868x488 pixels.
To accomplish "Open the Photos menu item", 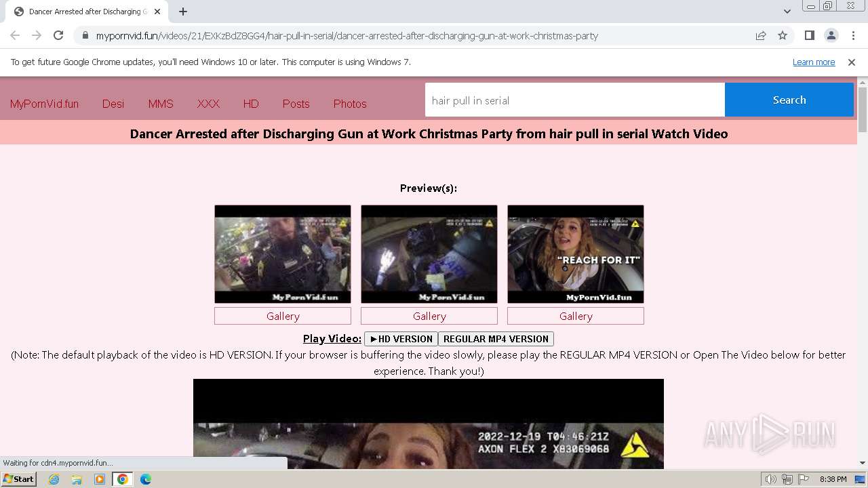I will 350,104.
